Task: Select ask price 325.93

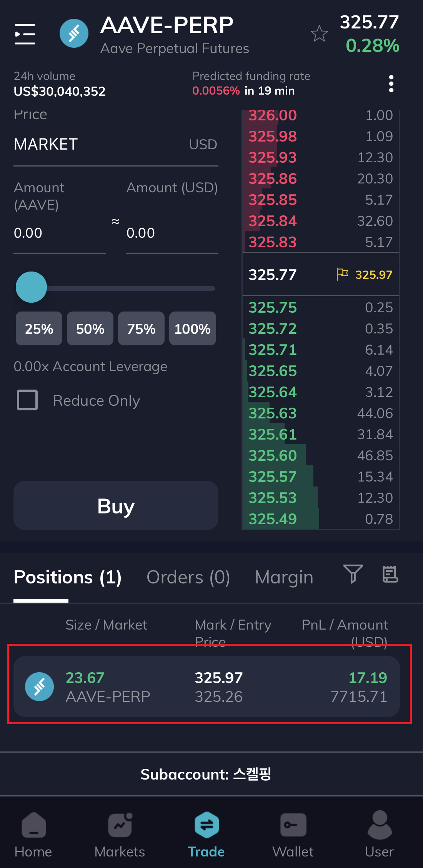Action: click(x=273, y=158)
